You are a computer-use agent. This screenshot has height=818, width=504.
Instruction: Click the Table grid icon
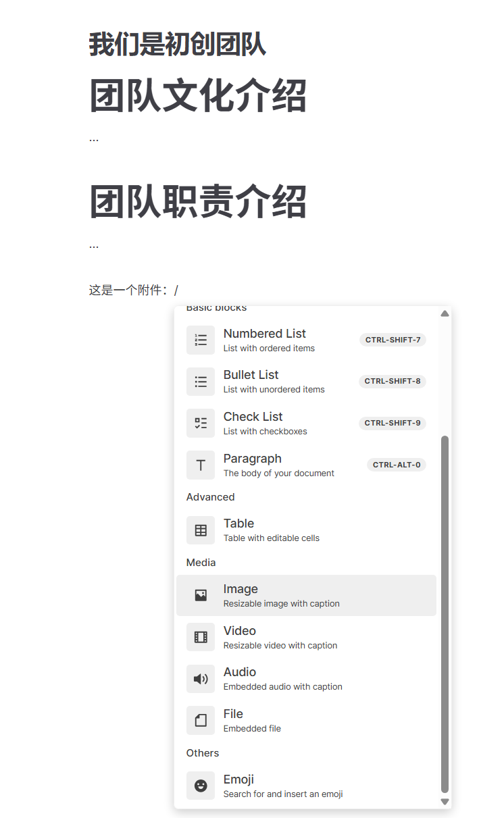pos(201,530)
